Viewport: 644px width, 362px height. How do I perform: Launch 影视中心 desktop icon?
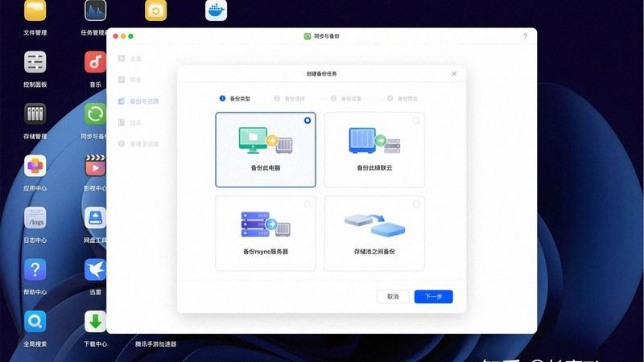(95, 166)
